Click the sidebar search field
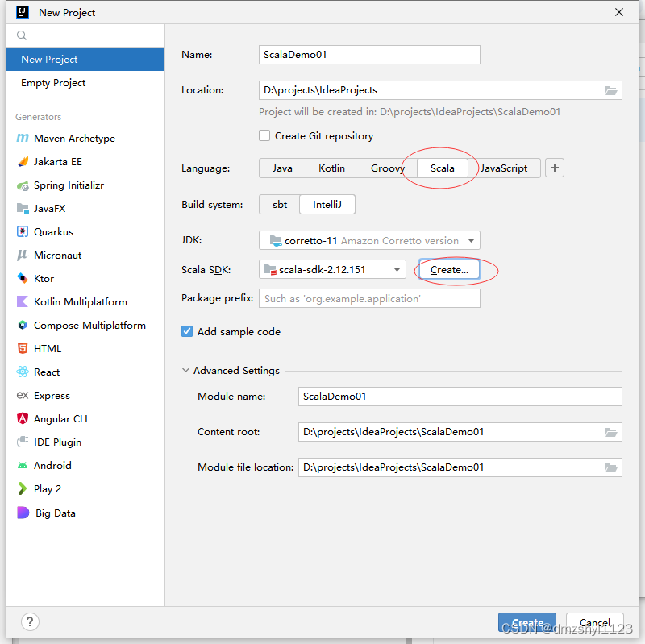 [85, 35]
